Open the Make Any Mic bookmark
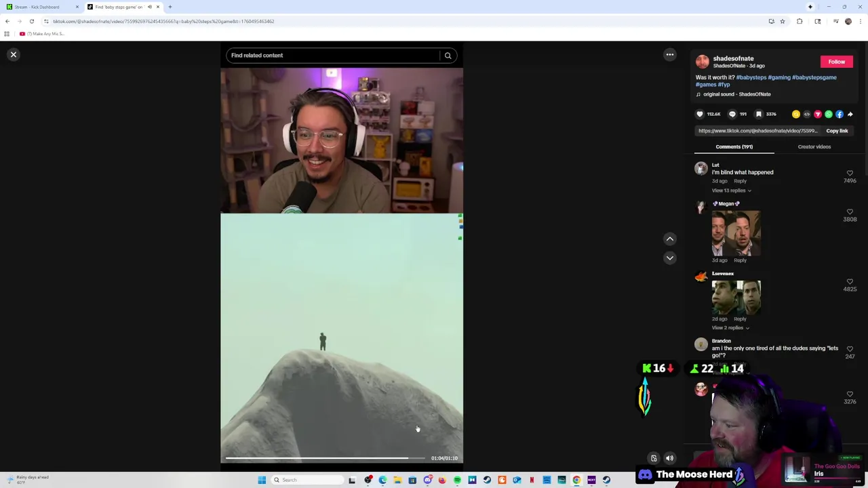Viewport: 868px width, 488px height. [x=42, y=34]
